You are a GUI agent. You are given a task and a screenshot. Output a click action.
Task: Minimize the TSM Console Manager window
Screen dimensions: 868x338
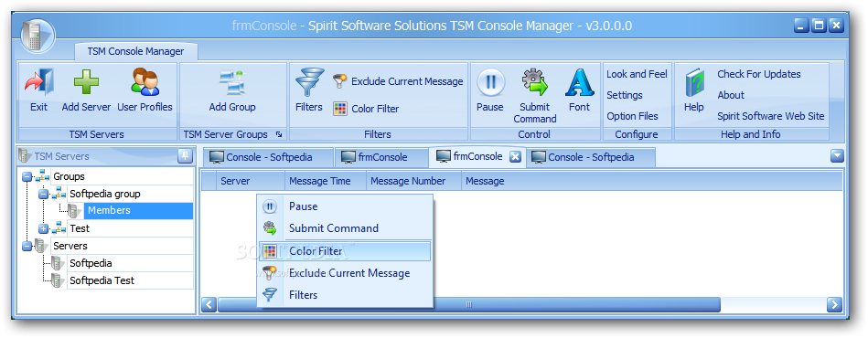[801, 25]
